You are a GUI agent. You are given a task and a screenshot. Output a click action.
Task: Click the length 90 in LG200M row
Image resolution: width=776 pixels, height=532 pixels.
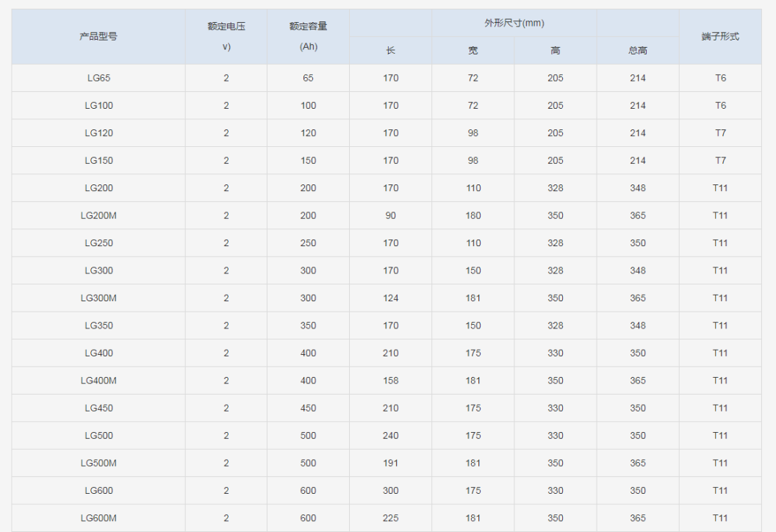pos(390,215)
